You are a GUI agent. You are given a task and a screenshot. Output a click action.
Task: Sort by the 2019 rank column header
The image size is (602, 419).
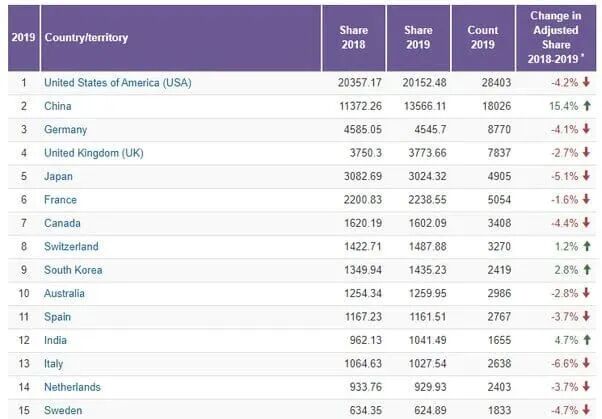23,38
